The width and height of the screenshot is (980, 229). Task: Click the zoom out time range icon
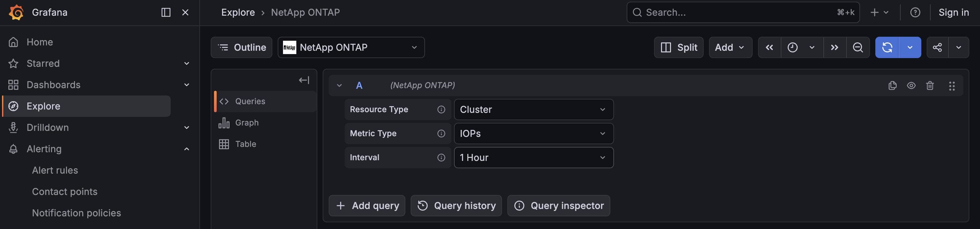tap(857, 47)
